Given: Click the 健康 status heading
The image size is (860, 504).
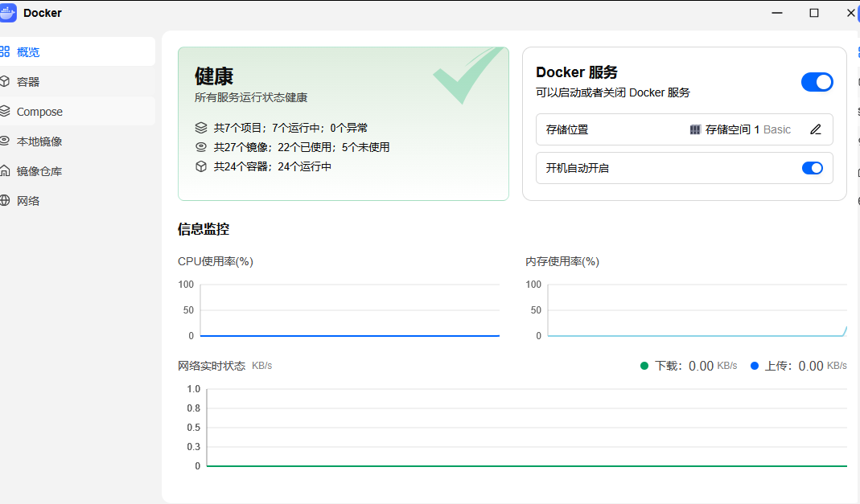Looking at the screenshot, I should [214, 76].
